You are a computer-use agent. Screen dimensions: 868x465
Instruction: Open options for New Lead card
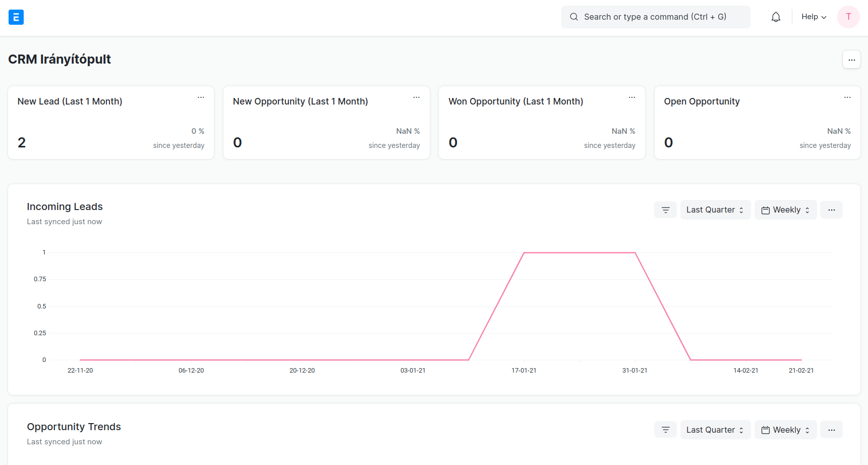click(x=201, y=97)
